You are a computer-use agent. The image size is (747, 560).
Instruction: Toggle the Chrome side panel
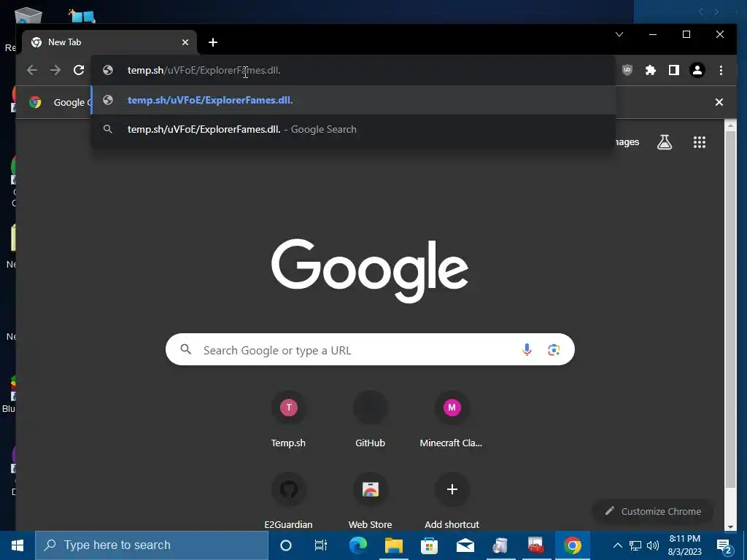673,71
